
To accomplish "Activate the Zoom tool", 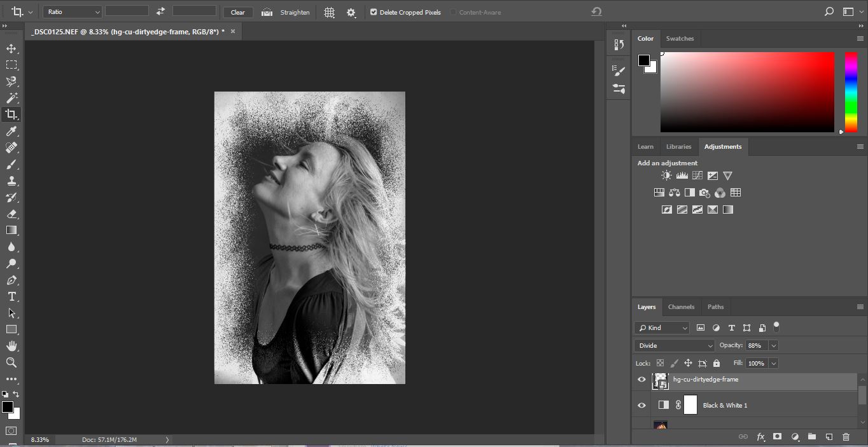I will tap(11, 362).
